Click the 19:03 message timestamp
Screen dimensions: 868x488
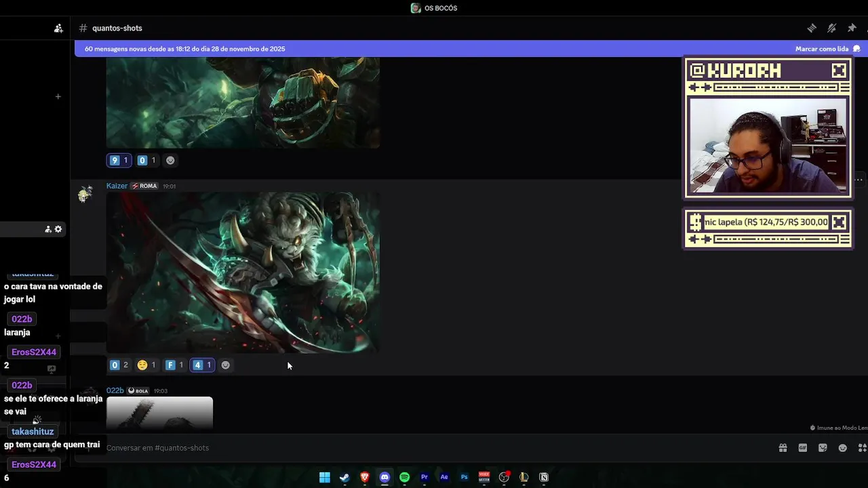160,391
